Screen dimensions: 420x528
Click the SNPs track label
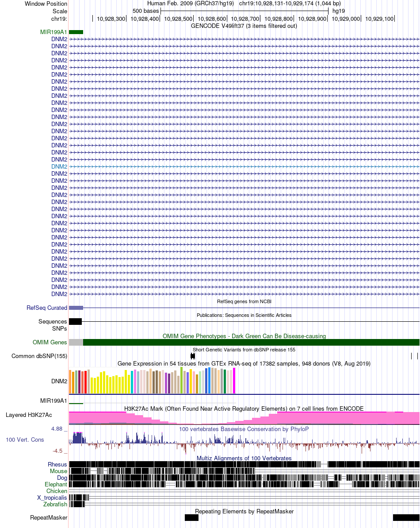pyautogui.click(x=60, y=328)
